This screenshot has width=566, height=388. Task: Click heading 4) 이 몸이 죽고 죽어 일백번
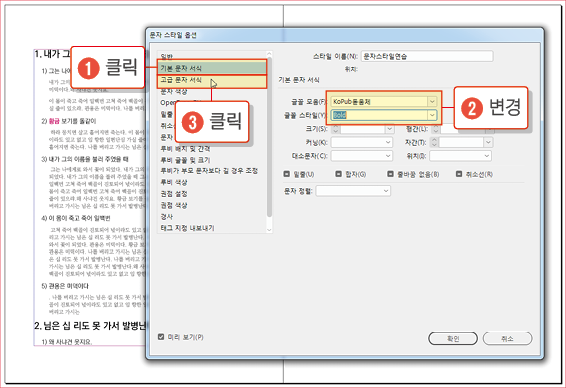(75, 218)
